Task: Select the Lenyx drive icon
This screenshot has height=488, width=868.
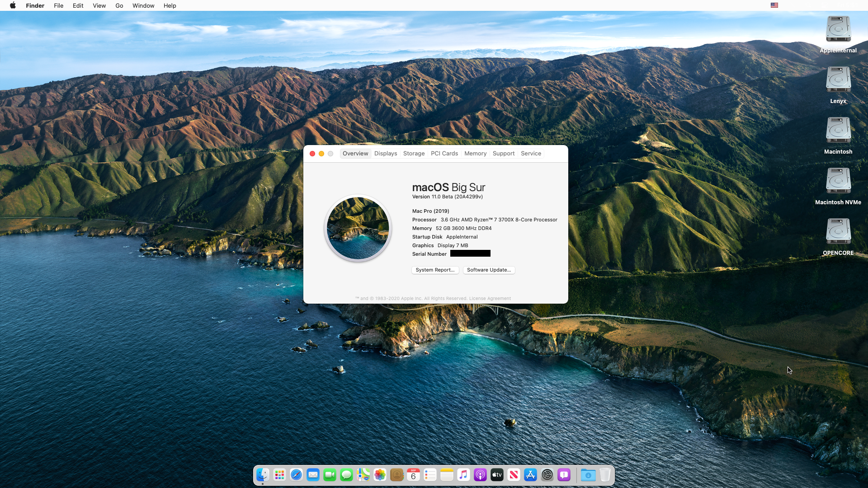Action: point(838,80)
